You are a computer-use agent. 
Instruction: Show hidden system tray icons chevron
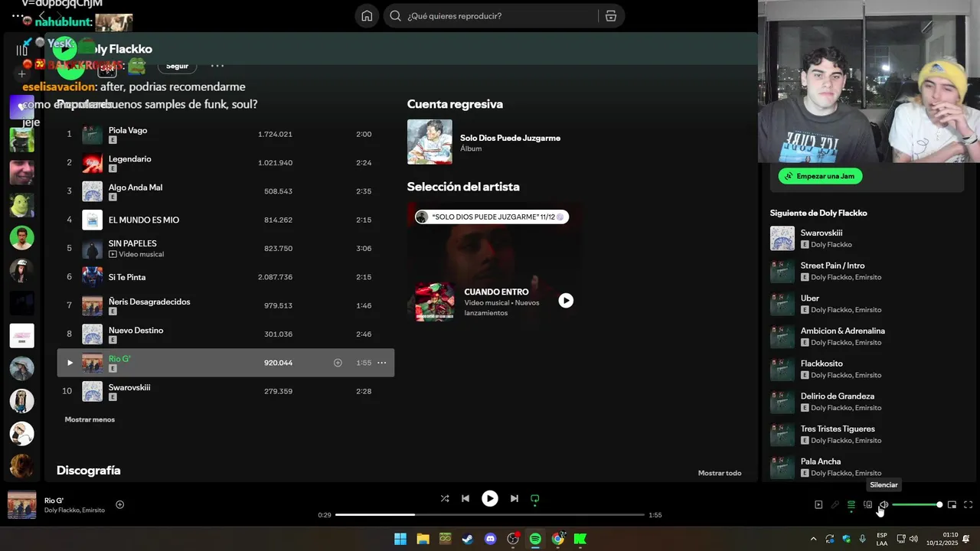(x=813, y=539)
